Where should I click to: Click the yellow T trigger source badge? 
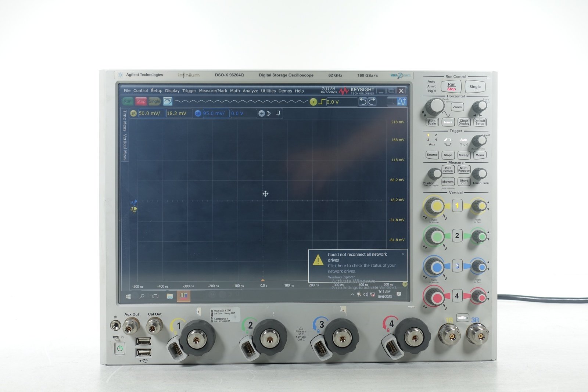point(313,102)
